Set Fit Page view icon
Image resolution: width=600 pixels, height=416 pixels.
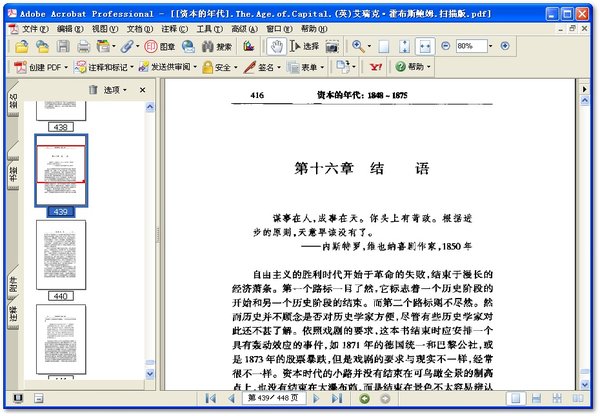coord(404,47)
